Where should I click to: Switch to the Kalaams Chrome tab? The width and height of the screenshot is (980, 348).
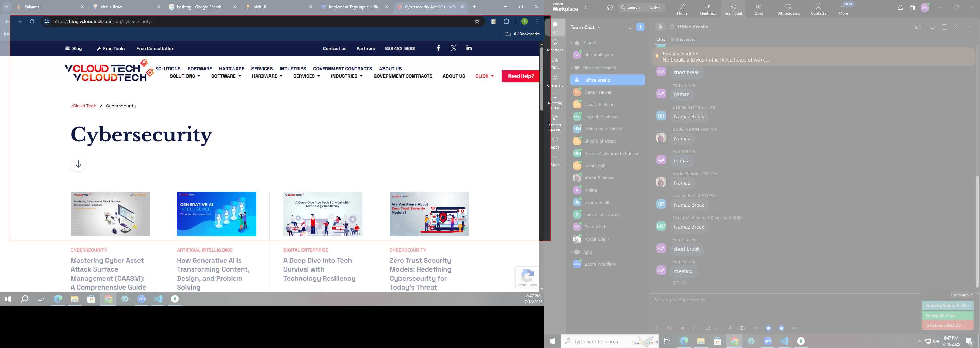point(51,7)
